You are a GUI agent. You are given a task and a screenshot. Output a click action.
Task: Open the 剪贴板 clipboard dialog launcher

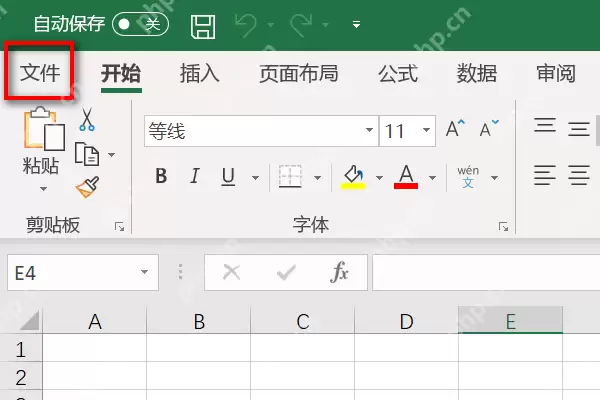pos(119,227)
